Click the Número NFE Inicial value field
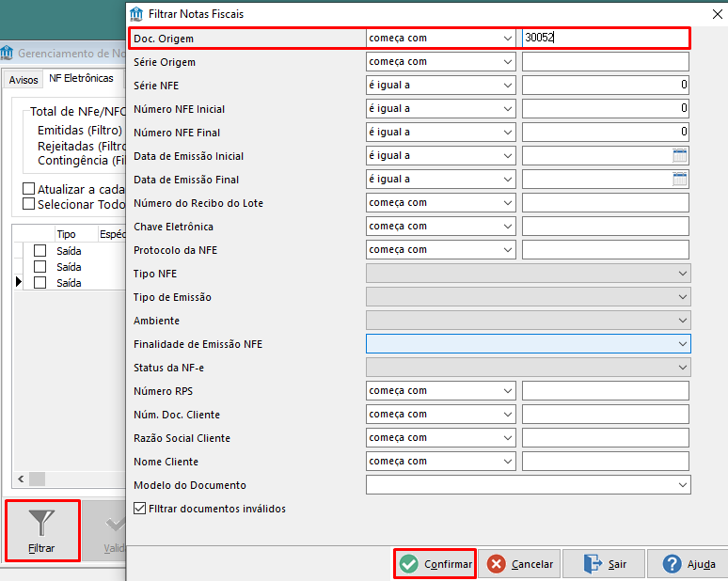This screenshot has height=581, width=728. (605, 109)
